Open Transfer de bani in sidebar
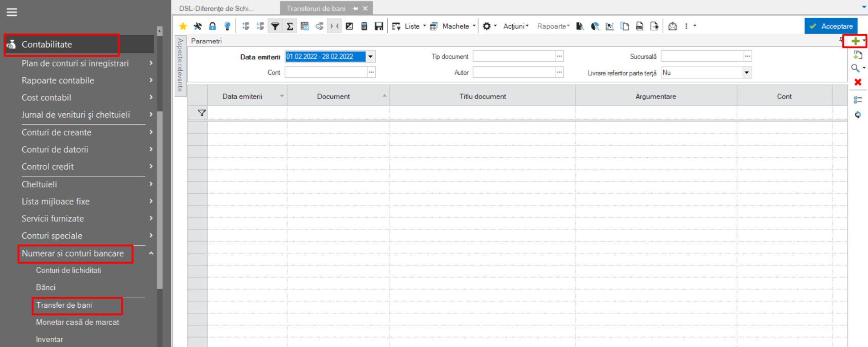This screenshot has height=347, width=868. point(64,305)
